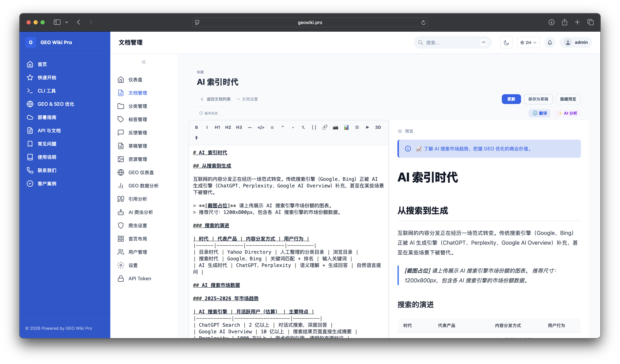The width and height of the screenshot is (620, 364).
Task: Insert H2 heading
Action: click(x=228, y=127)
